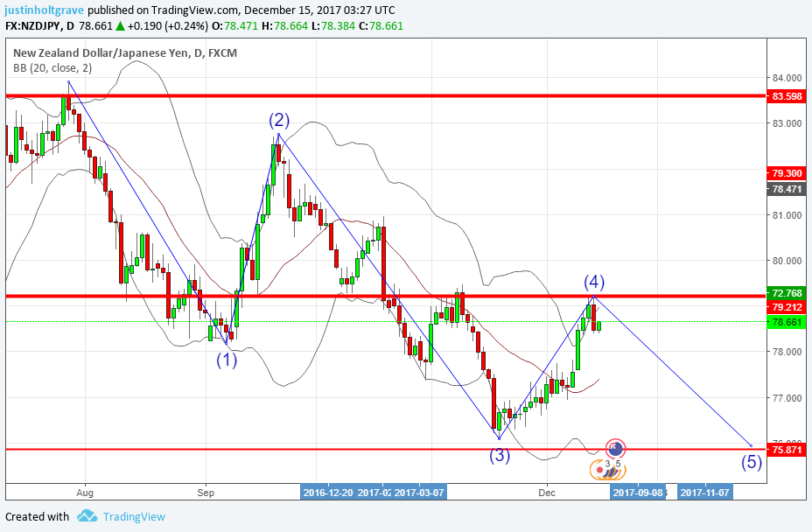The width and height of the screenshot is (812, 532).
Task: Select the 2016-12-20 date marker
Action: pos(327,492)
